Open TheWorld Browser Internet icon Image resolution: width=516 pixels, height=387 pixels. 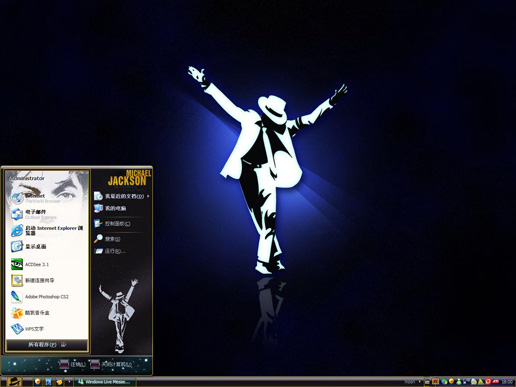pyautogui.click(x=17, y=198)
